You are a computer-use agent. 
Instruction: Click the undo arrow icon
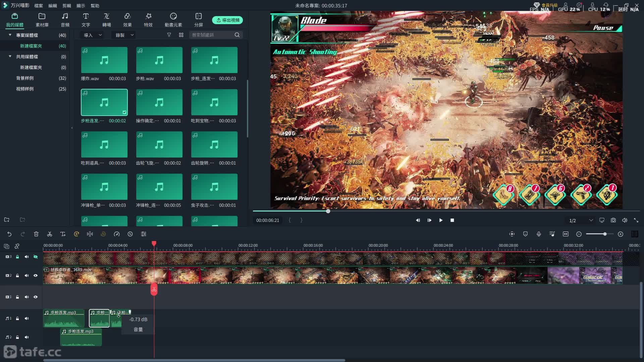click(9, 234)
